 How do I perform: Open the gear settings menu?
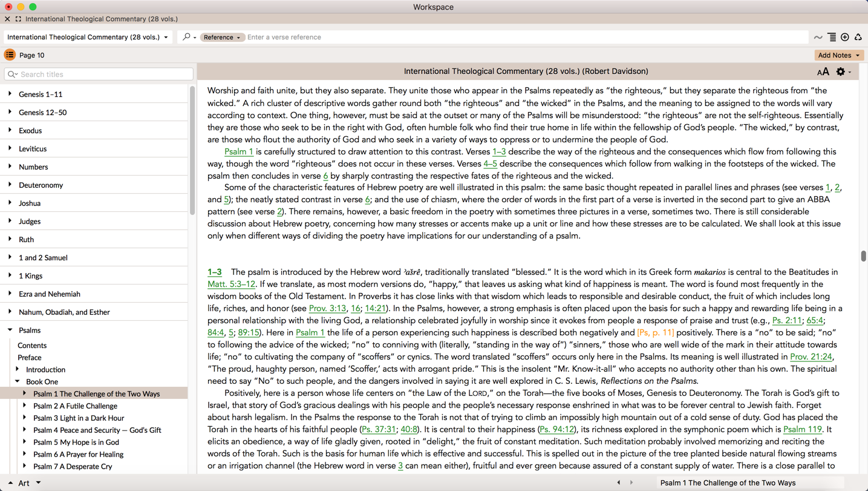pos(841,71)
